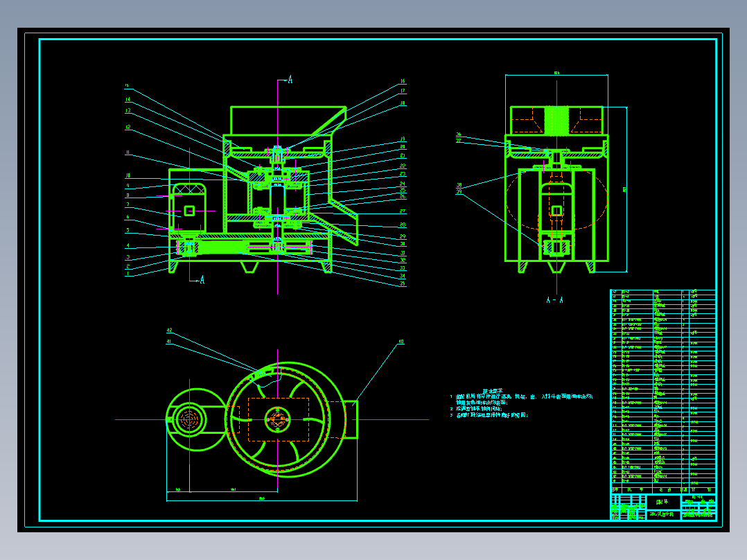The width and height of the screenshot is (747, 560).
Task: Click part callout number 28
Action: pyautogui.click(x=403, y=225)
